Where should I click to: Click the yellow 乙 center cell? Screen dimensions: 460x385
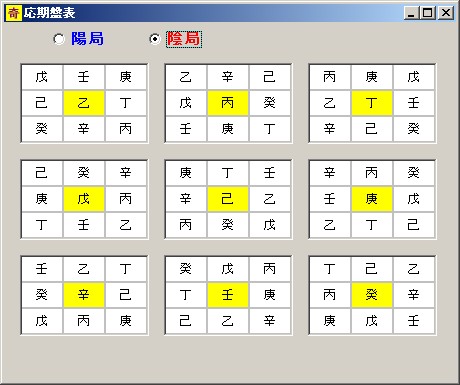pos(84,103)
